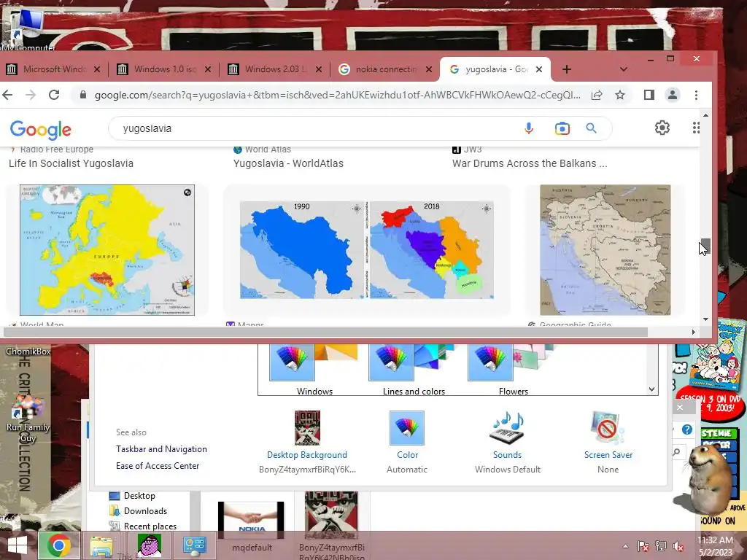The height and width of the screenshot is (560, 747).
Task: Open War Drums Across the Balkans result
Action: 530,163
